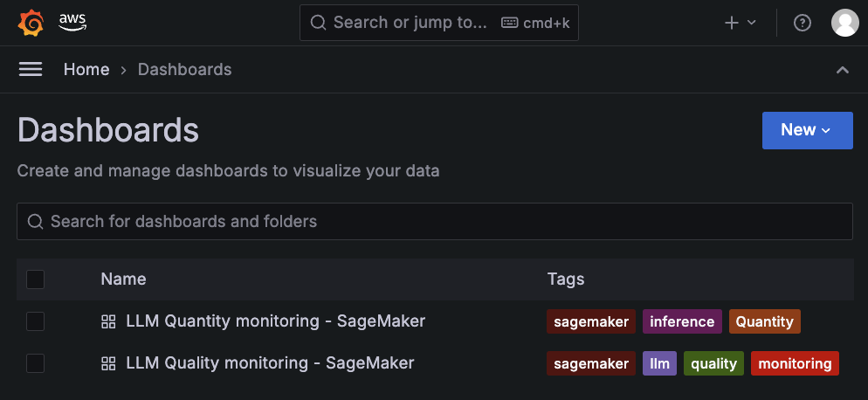Click the plus add icon in top bar
Viewport: 868px width, 400px height.
click(732, 23)
